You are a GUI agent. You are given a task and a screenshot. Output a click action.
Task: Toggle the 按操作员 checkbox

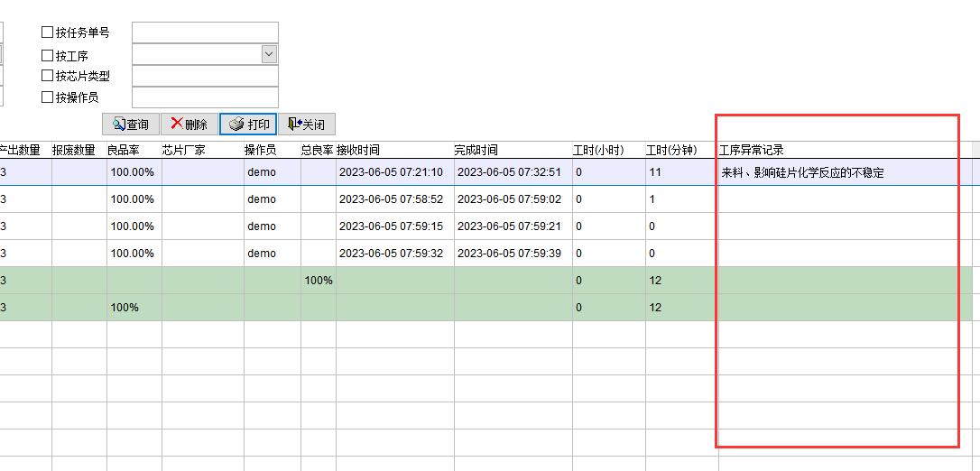[48, 97]
